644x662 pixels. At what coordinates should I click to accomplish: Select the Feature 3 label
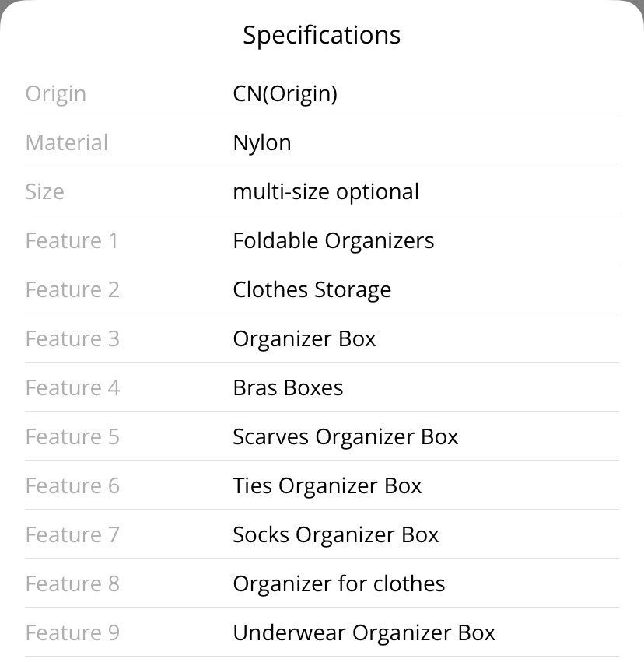pyautogui.click(x=72, y=338)
